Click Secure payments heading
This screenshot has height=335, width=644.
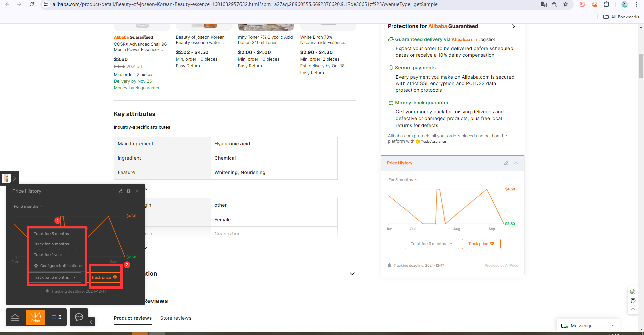(415, 68)
